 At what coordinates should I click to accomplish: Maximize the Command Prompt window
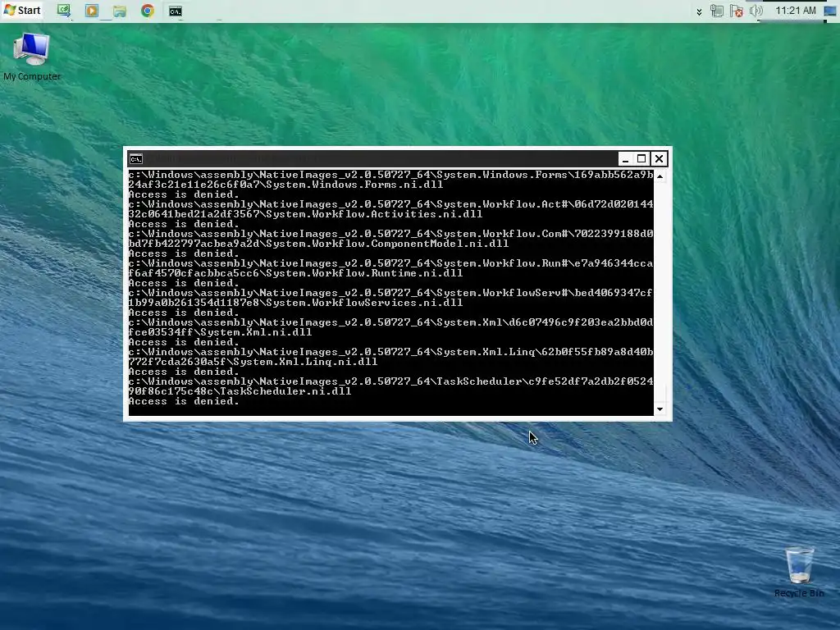(x=641, y=158)
